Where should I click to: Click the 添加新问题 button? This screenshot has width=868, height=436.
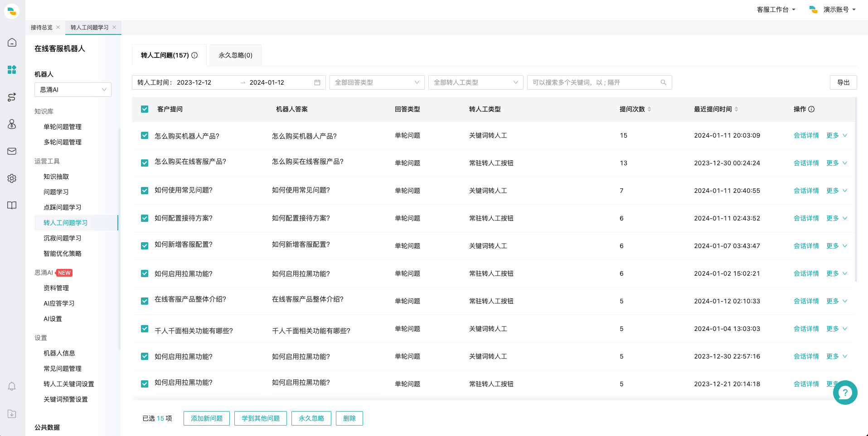[x=207, y=418]
